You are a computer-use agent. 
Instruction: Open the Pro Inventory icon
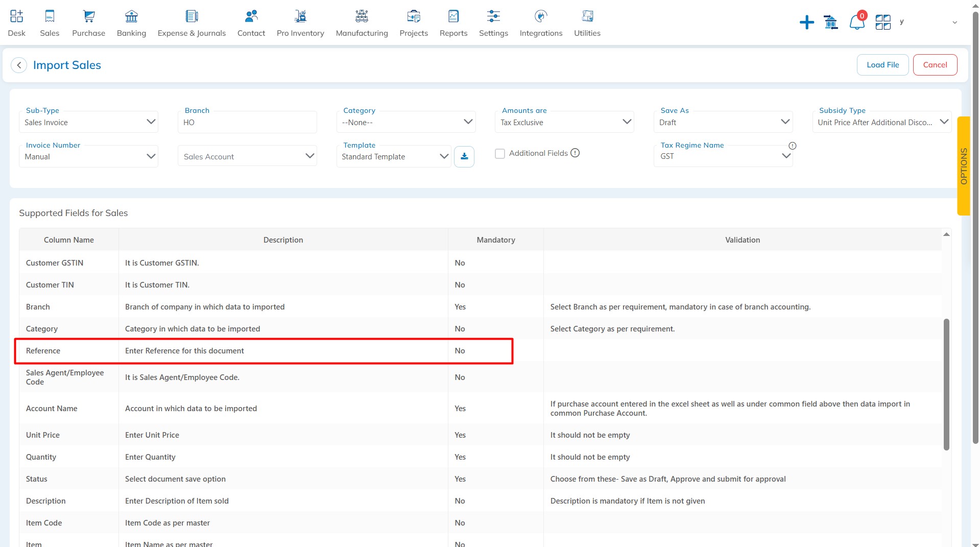point(300,16)
